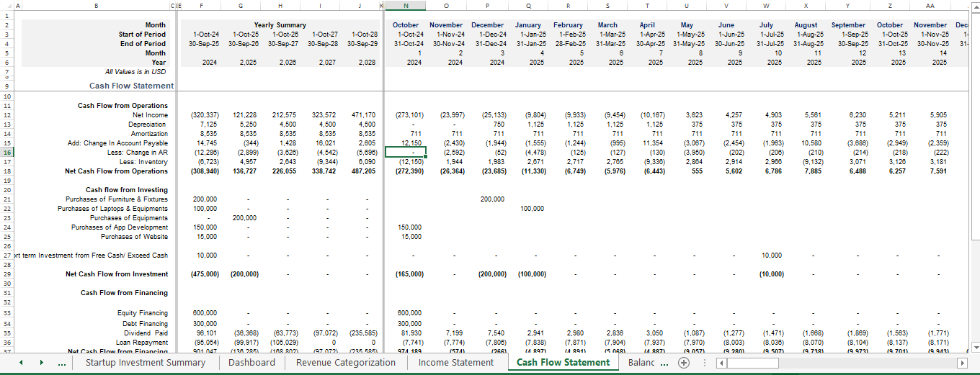
Task: Click the horizontal scrollbar right arrow
Action: coord(961,363)
